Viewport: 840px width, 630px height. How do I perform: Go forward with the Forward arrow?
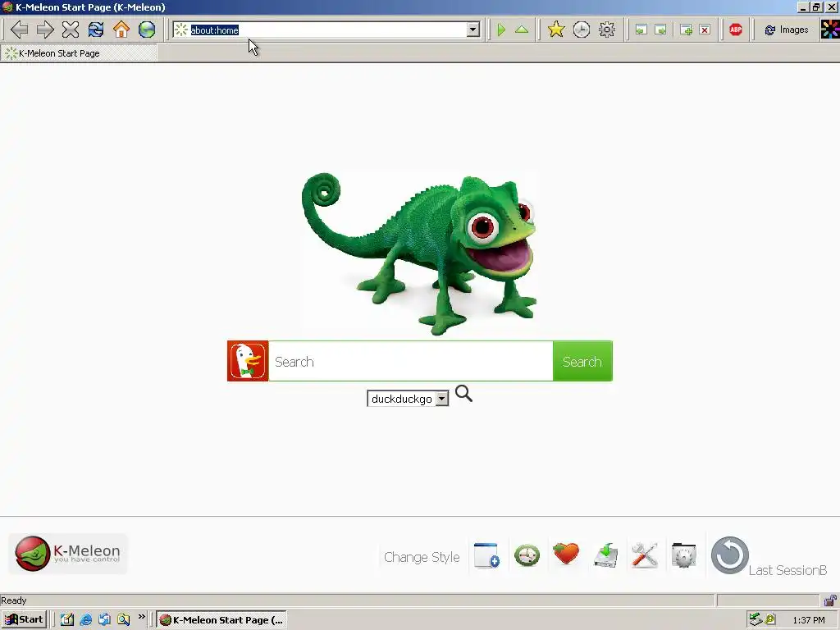[x=45, y=30]
